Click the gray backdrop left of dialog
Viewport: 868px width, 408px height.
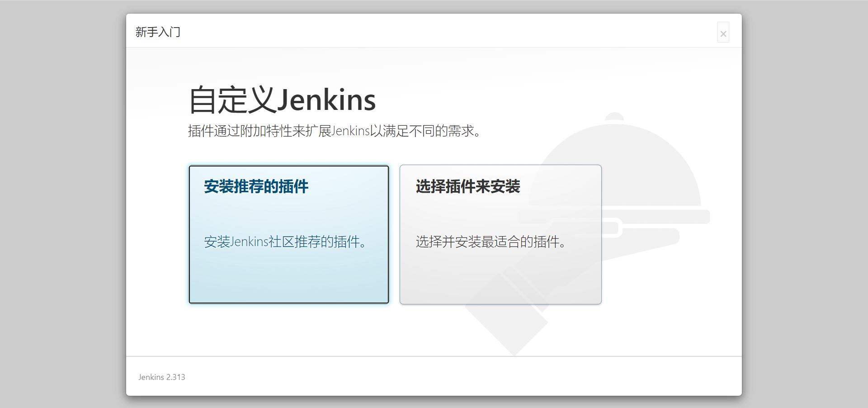pos(62,204)
